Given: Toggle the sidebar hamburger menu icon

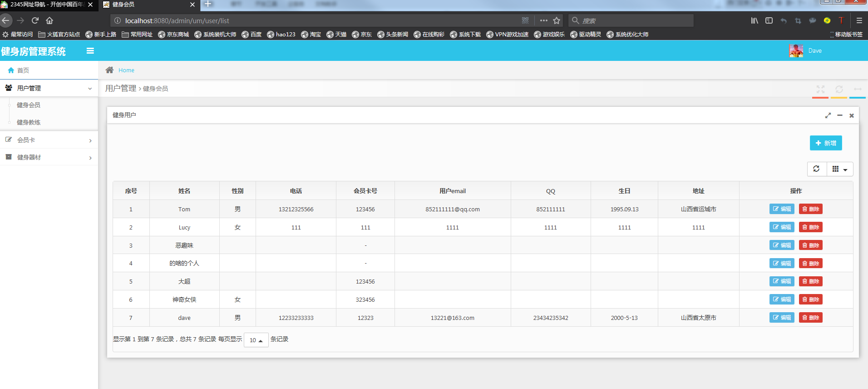Looking at the screenshot, I should pyautogui.click(x=90, y=51).
